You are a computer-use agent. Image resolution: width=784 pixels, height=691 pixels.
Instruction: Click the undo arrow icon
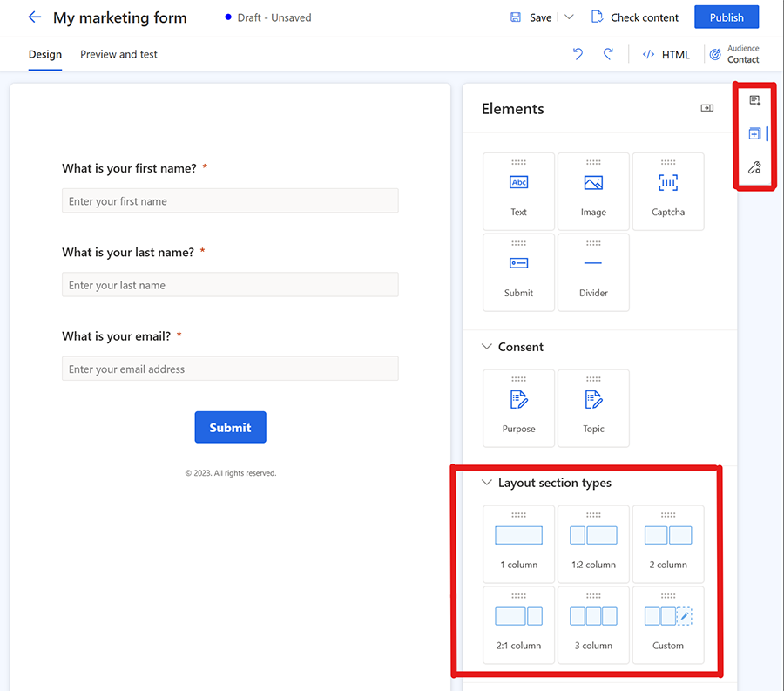tap(578, 54)
